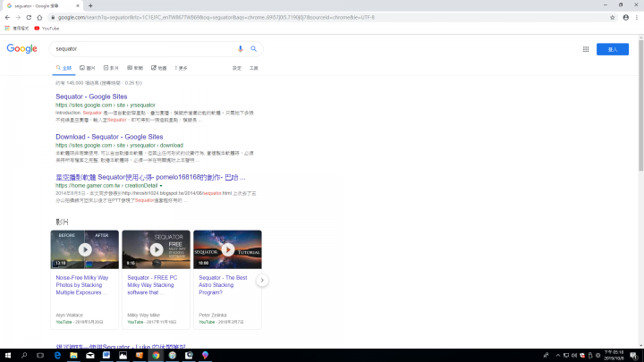The width and height of the screenshot is (644, 362).
Task: Click the Chrome home icon
Action: tap(39, 17)
